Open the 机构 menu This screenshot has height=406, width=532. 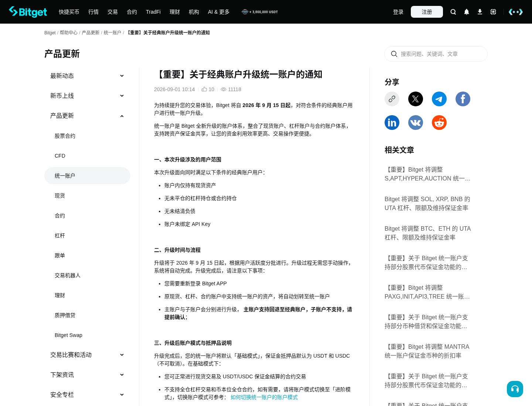[194, 12]
